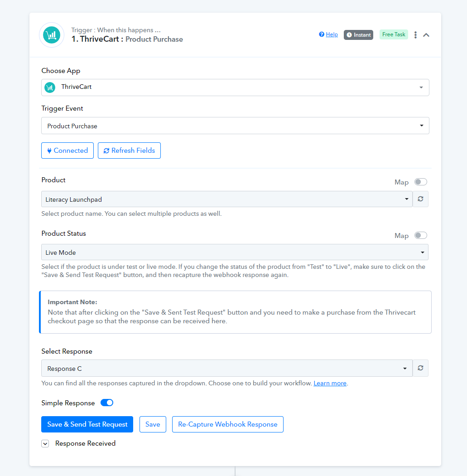Click the Free Task badge

(x=394, y=34)
